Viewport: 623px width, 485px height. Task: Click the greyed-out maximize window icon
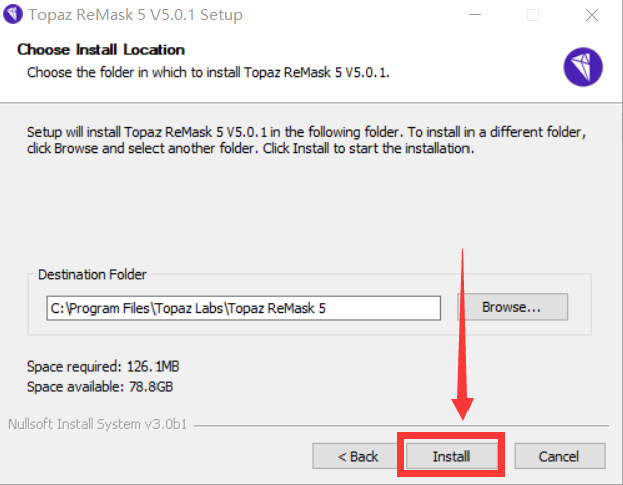(533, 15)
